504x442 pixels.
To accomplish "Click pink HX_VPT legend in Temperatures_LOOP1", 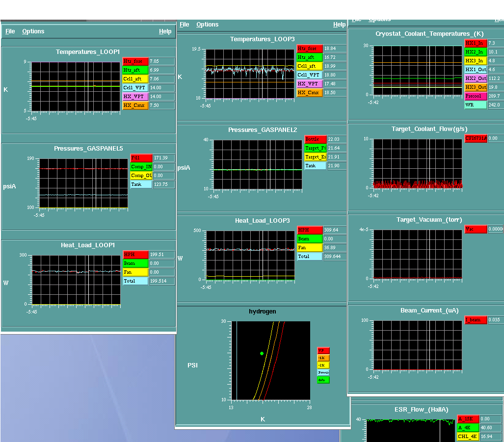I will pyautogui.click(x=135, y=97).
